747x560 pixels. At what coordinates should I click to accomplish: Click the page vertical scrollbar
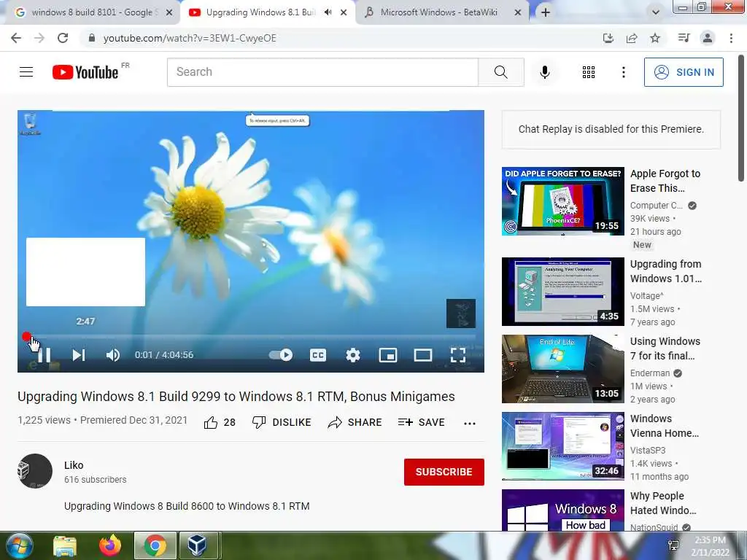click(741, 118)
